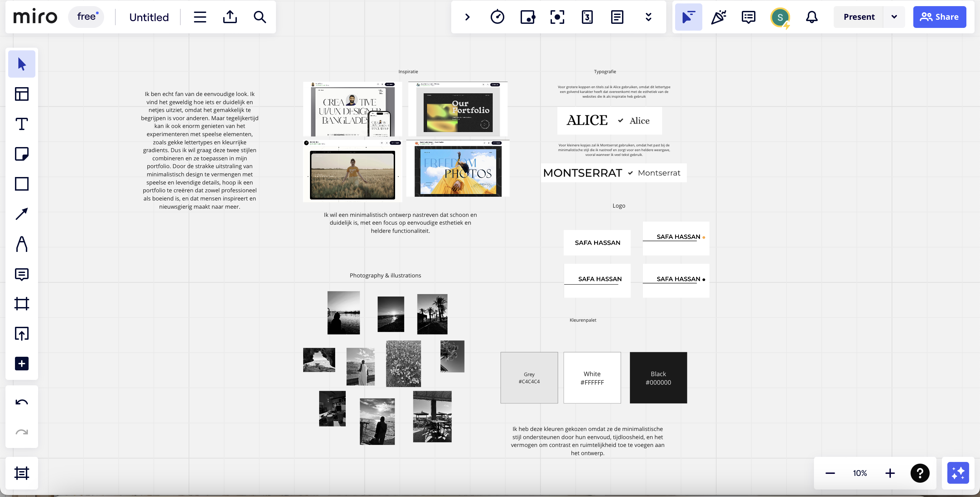Open the Upload tool in sidebar
The width and height of the screenshot is (980, 497).
(22, 334)
